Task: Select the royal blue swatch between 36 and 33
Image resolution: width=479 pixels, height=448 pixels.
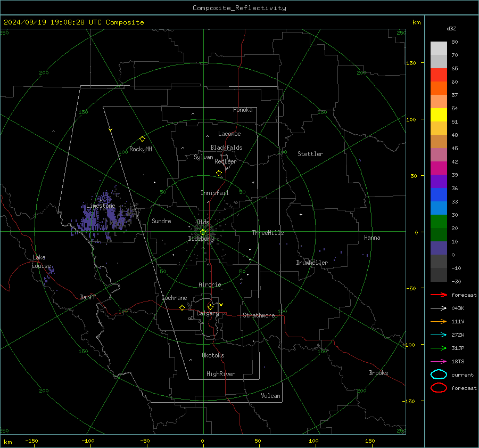Action: tap(439, 194)
